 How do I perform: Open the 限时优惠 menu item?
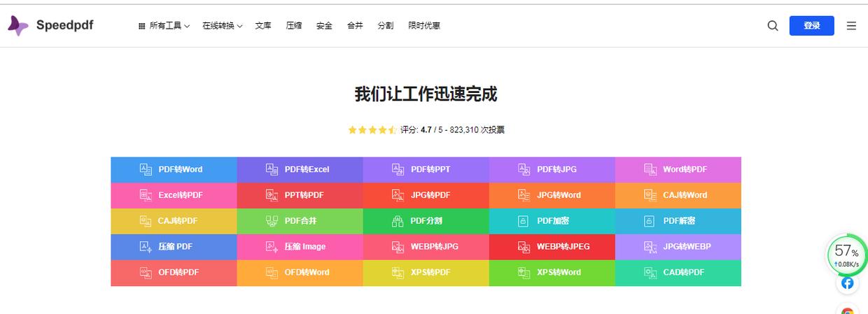point(424,26)
